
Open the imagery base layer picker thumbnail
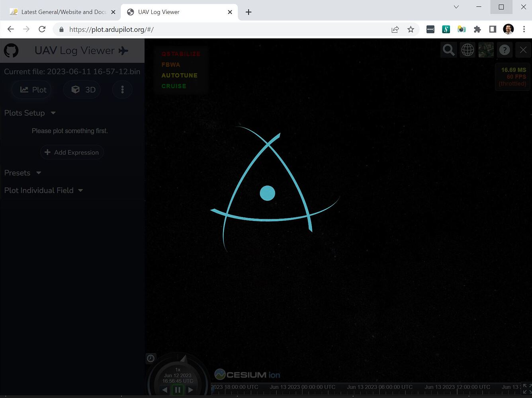point(486,50)
